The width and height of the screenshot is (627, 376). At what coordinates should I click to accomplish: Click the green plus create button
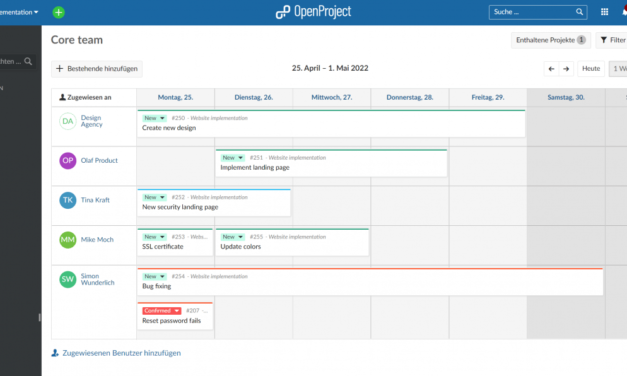point(58,12)
